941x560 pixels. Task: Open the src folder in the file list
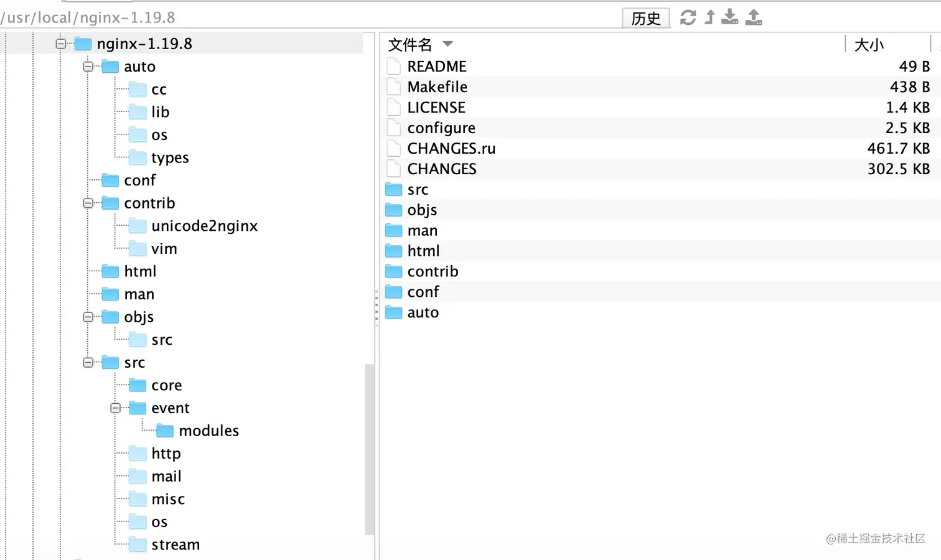(418, 189)
